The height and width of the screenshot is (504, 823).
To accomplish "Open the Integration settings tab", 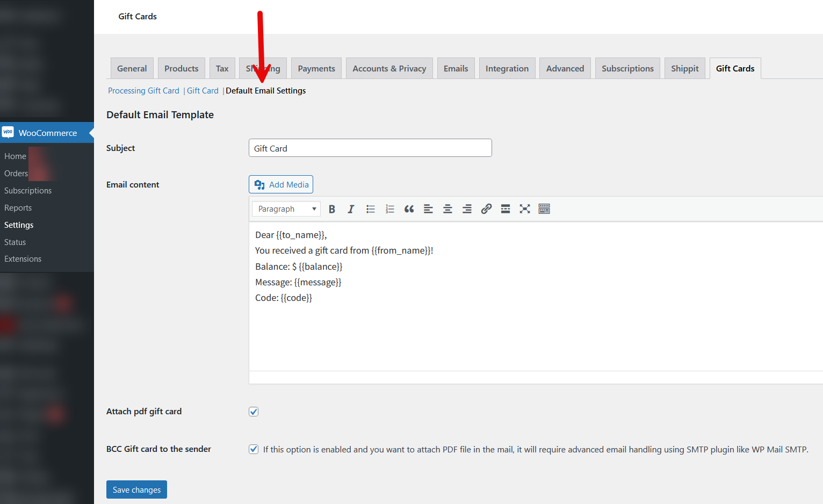I will pos(507,68).
